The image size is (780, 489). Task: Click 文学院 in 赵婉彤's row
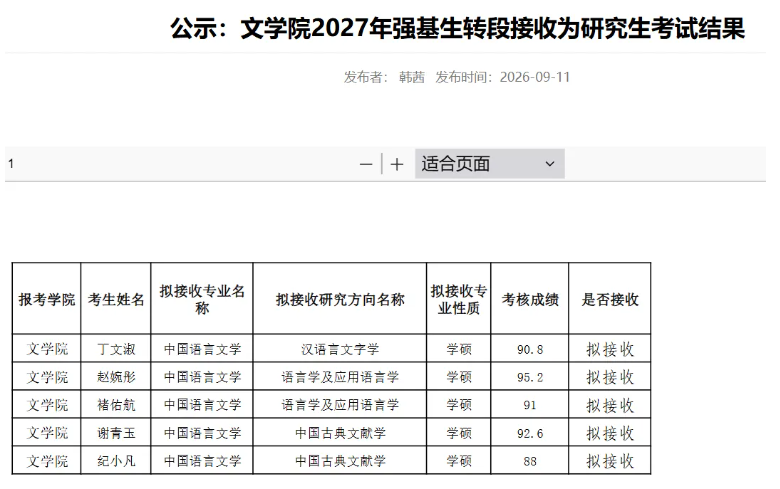(x=47, y=377)
